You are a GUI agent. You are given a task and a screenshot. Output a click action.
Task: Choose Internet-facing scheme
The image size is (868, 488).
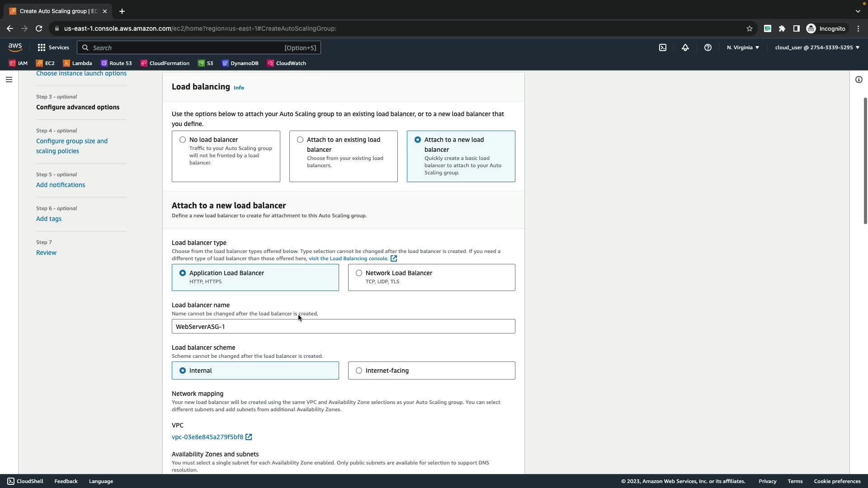point(359,371)
